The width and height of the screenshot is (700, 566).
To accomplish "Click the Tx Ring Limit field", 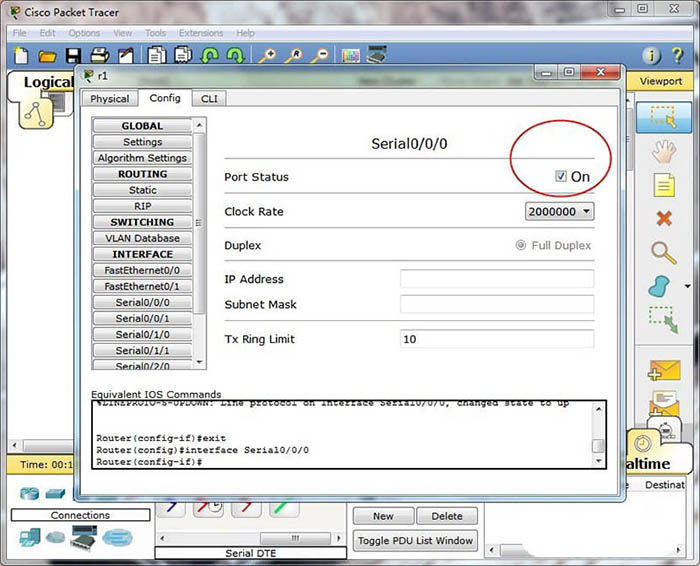I will pos(497,339).
